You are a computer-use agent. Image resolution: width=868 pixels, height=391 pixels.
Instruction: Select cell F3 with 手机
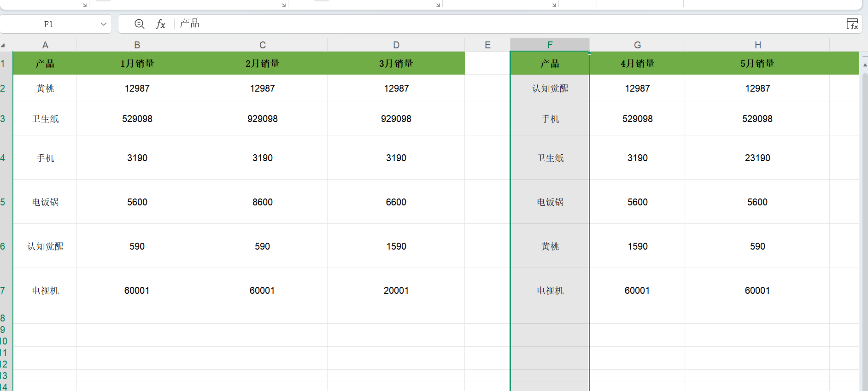(x=550, y=118)
